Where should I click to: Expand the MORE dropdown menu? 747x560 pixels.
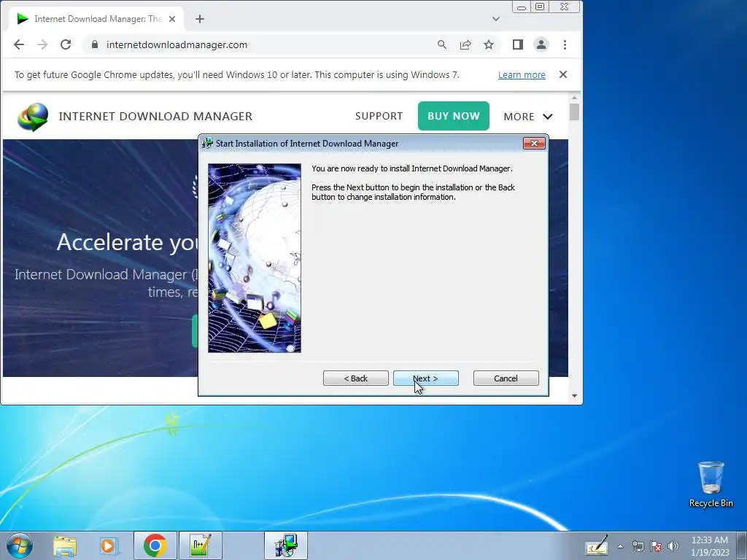click(528, 117)
